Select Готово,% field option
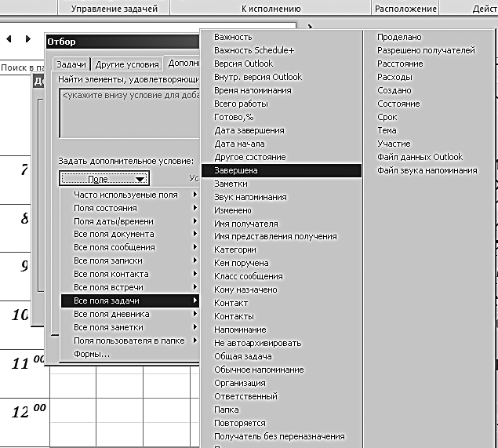This screenshot has height=448, width=498. point(234,117)
